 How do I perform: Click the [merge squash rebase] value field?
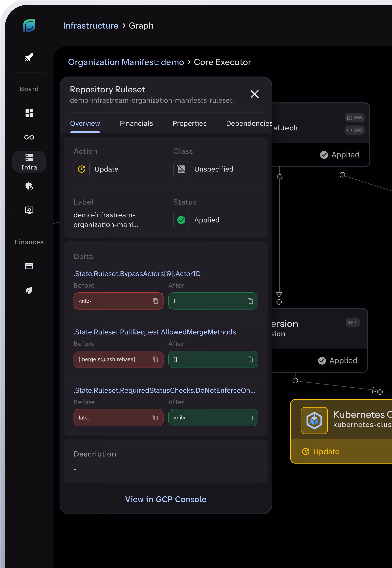118,359
